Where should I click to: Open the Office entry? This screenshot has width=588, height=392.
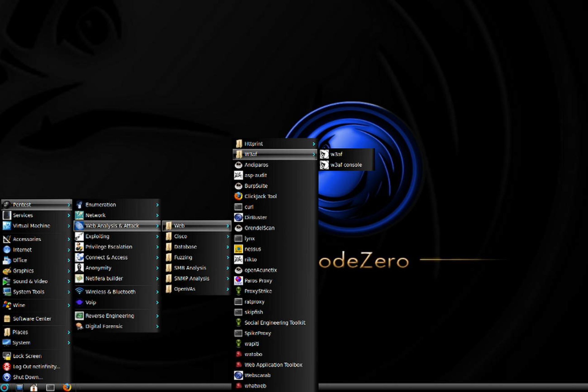(x=36, y=260)
